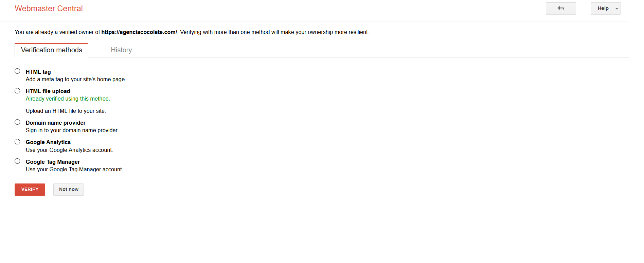Click the Not now button

69,190
